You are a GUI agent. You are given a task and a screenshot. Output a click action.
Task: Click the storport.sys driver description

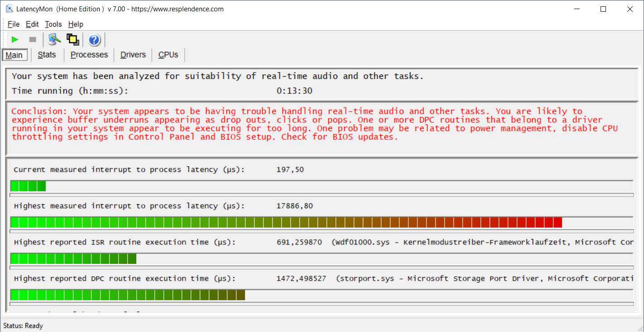click(485, 278)
